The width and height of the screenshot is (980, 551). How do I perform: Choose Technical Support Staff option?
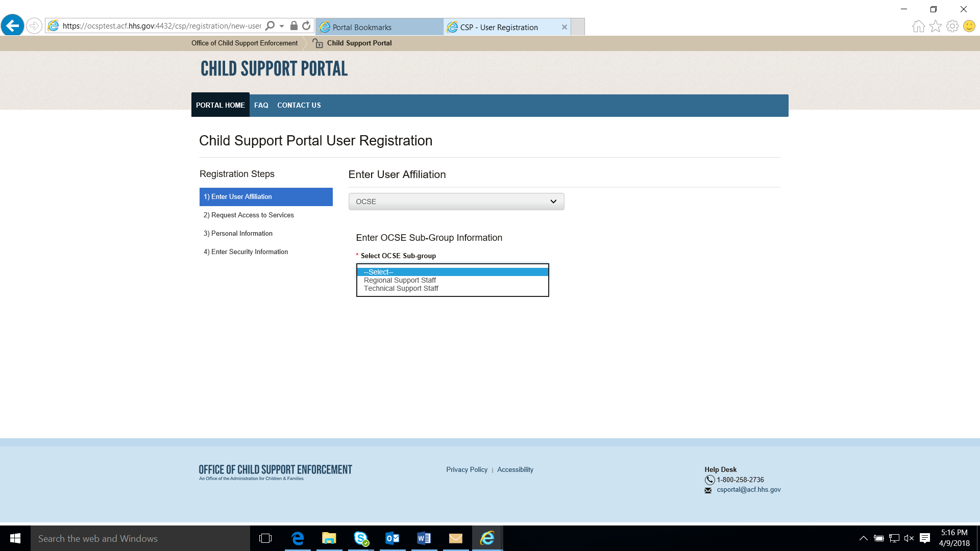[401, 288]
